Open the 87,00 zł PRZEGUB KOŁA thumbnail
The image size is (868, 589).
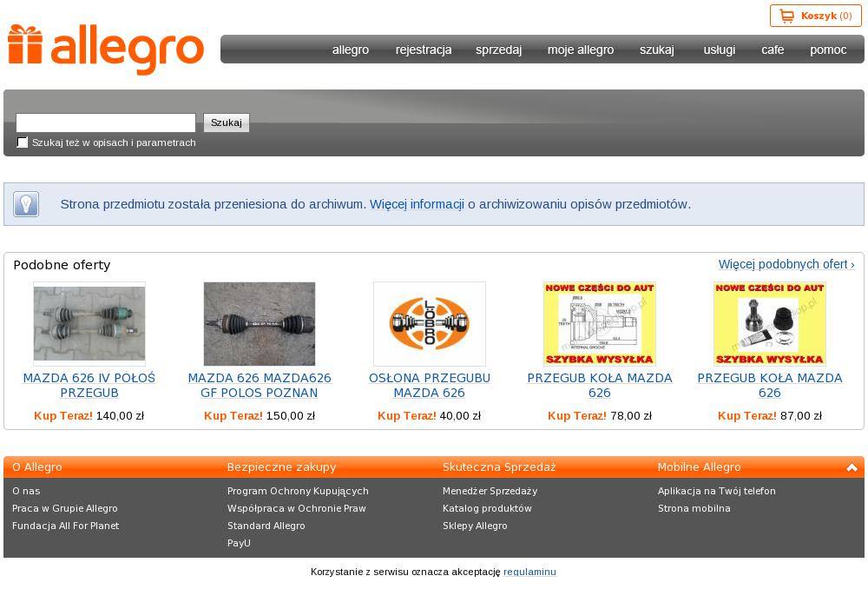tap(769, 323)
